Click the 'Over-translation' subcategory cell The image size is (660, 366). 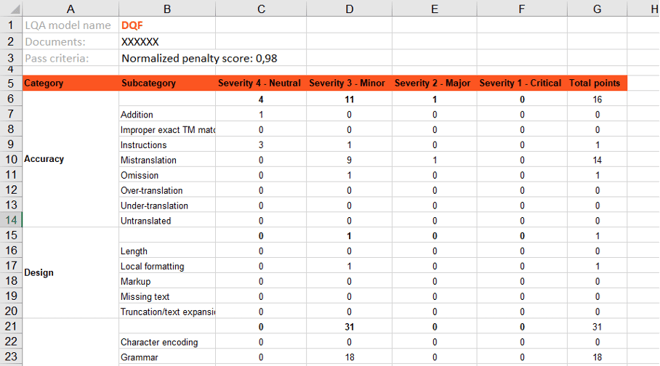pos(167,190)
